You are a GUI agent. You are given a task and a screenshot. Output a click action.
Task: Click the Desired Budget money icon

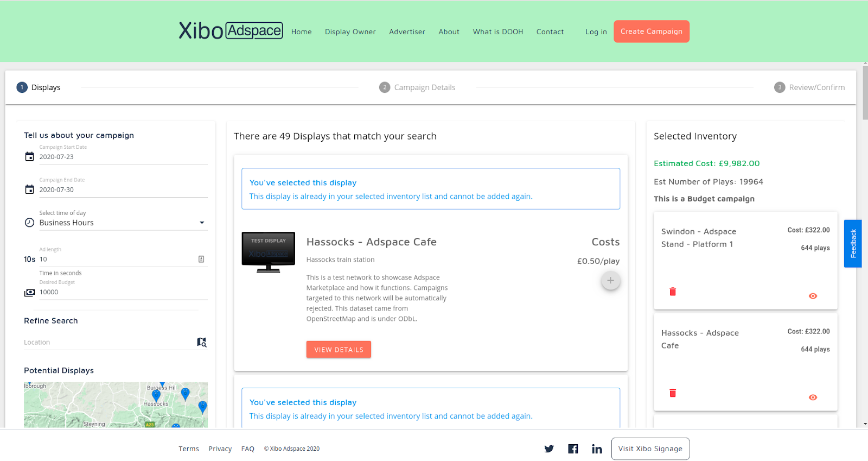tap(30, 292)
